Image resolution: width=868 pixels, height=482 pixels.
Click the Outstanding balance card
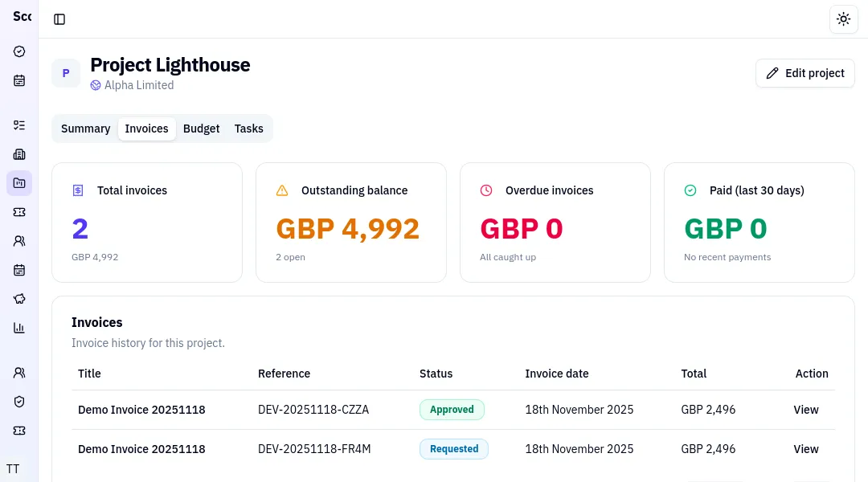(x=350, y=223)
